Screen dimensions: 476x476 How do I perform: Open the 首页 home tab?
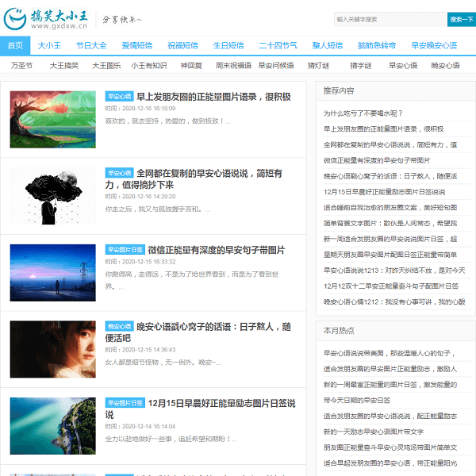coord(15,46)
